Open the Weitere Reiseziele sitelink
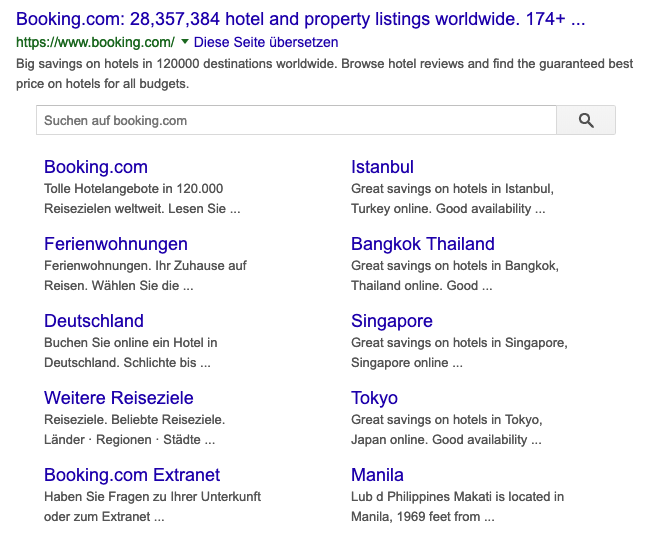Viewport: 663px width, 543px height. (x=119, y=398)
